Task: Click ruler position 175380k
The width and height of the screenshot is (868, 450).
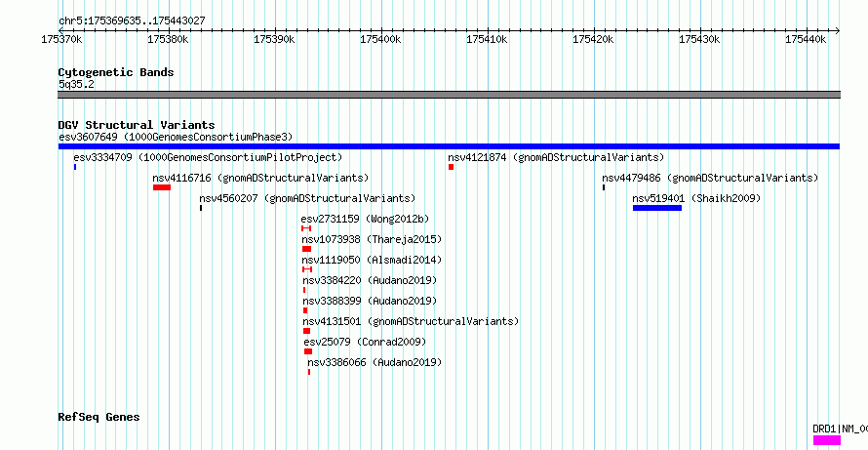Action: click(169, 40)
